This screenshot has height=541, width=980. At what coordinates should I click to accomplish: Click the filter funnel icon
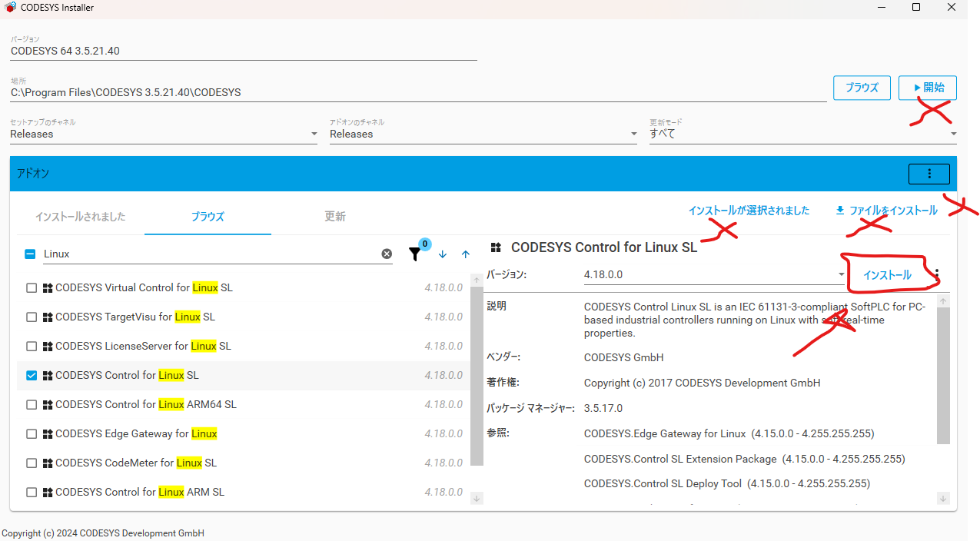[x=415, y=254]
